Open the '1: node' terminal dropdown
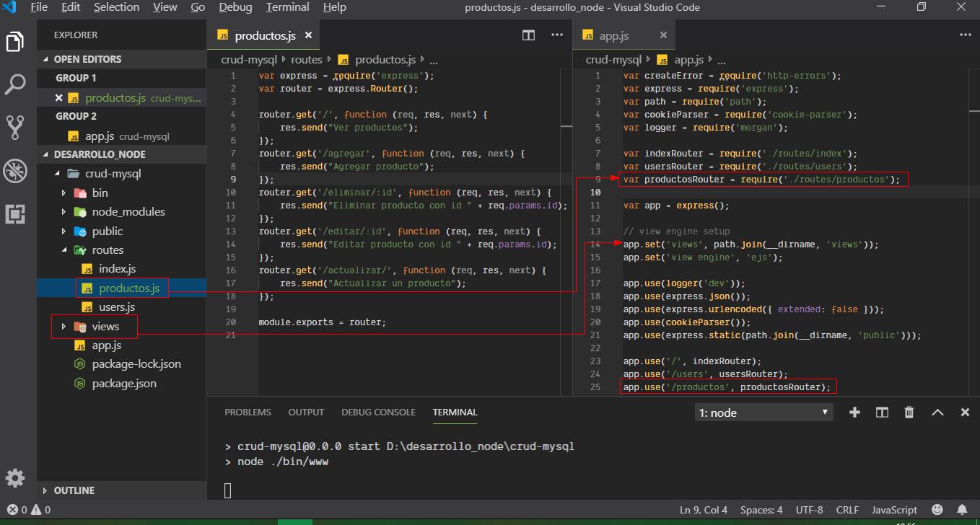The height and width of the screenshot is (525, 980). pyautogui.click(x=763, y=411)
